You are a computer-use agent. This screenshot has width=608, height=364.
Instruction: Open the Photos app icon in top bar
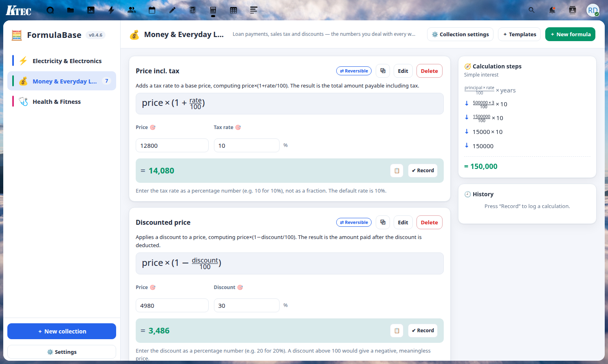coord(91,10)
